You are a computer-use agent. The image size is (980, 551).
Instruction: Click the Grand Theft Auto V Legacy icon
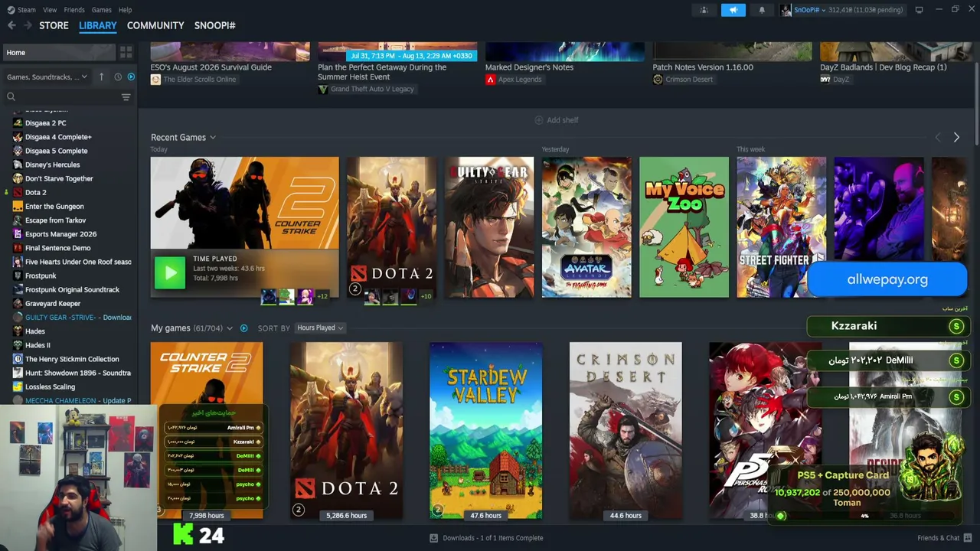(323, 89)
